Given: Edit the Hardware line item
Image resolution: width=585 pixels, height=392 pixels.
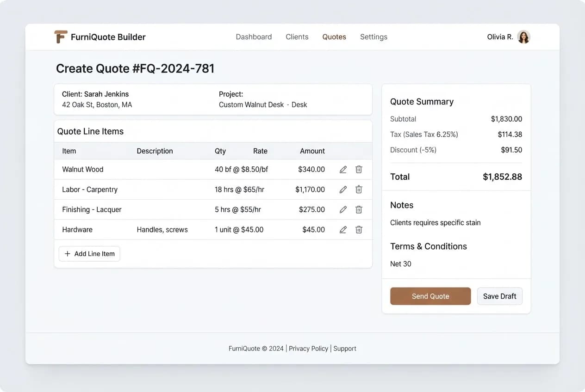Looking at the screenshot, I should (343, 230).
